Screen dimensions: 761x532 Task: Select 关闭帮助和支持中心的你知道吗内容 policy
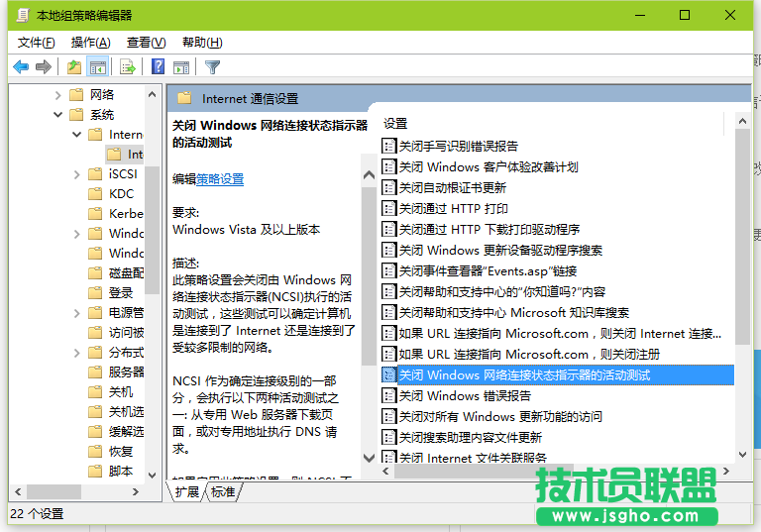pyautogui.click(x=502, y=291)
